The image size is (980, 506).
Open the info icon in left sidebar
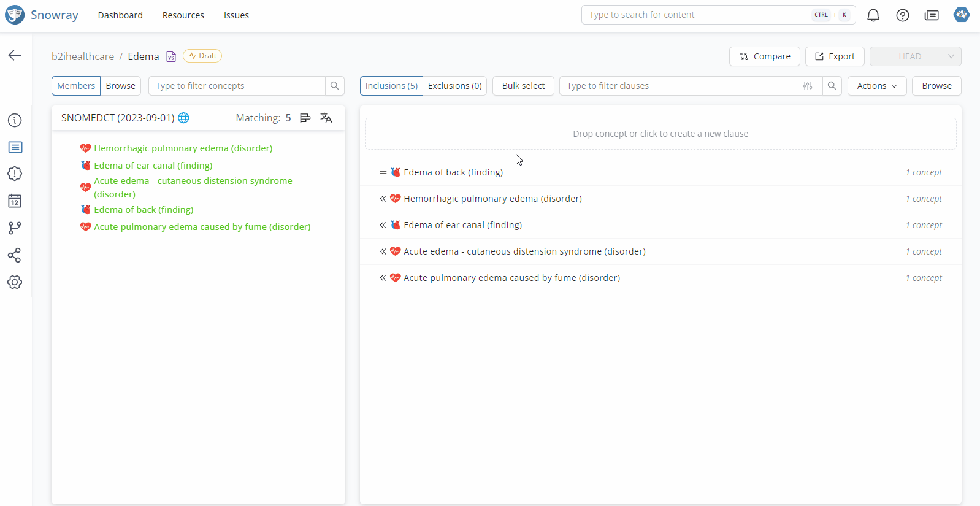coord(15,120)
